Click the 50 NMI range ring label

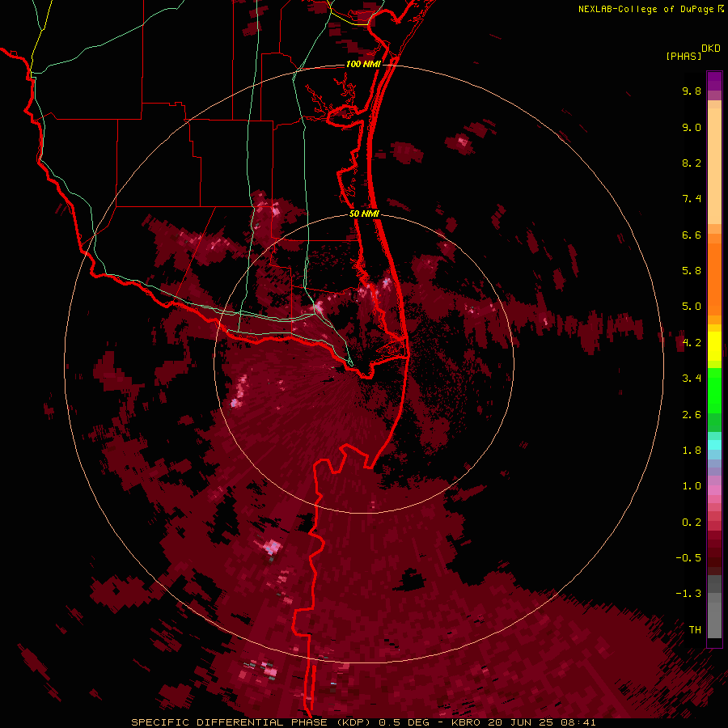coord(364,214)
